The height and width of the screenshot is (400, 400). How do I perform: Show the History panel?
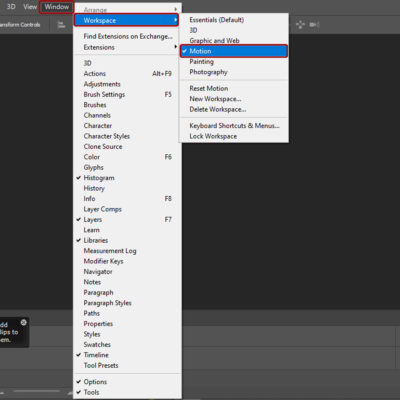pyautogui.click(x=127, y=188)
